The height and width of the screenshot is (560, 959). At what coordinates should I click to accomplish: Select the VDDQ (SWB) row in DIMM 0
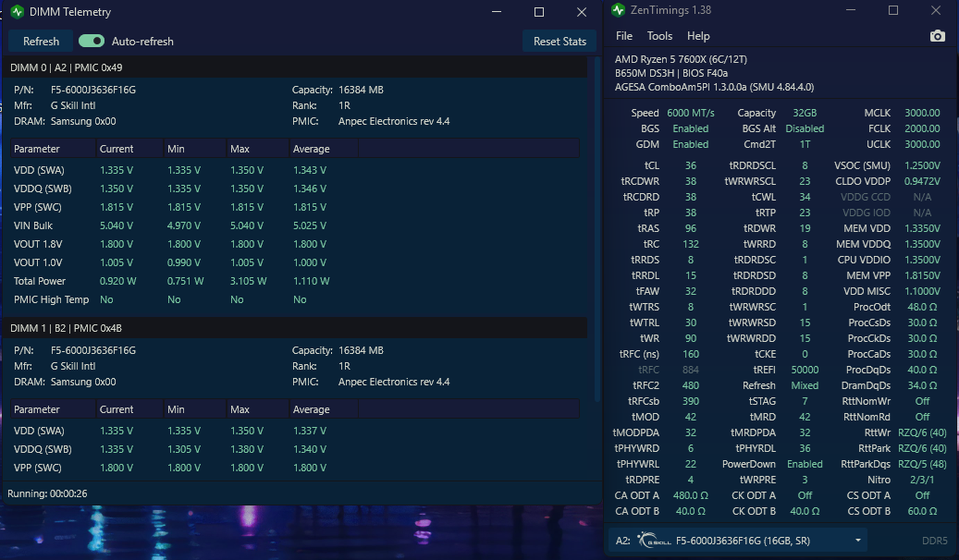[295, 189]
